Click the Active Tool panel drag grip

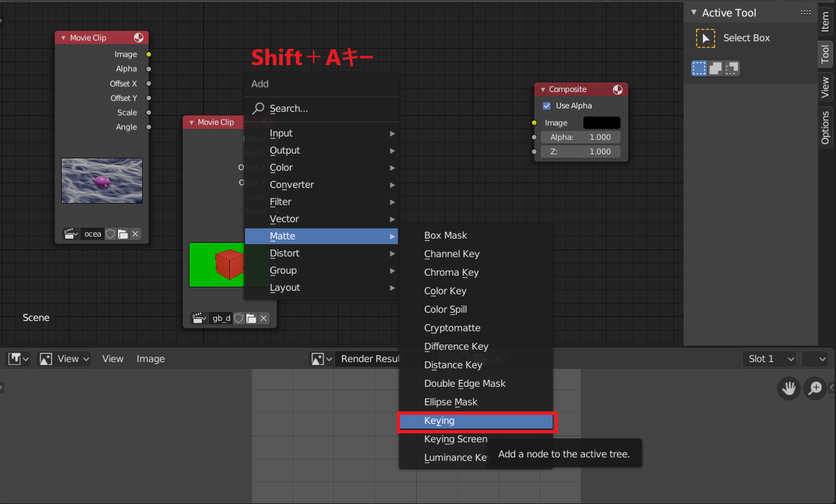tap(806, 13)
